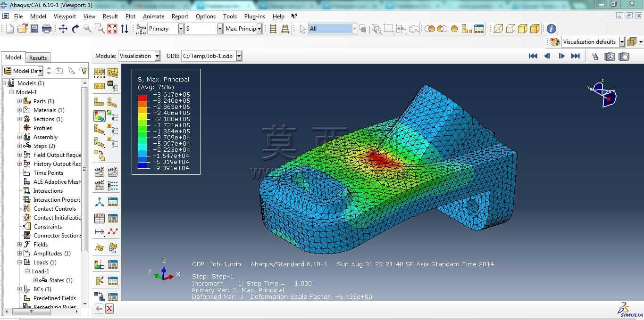Screen dimensions: 644x320
Task: Collapse the Loads (1) tree node
Action: 19,263
